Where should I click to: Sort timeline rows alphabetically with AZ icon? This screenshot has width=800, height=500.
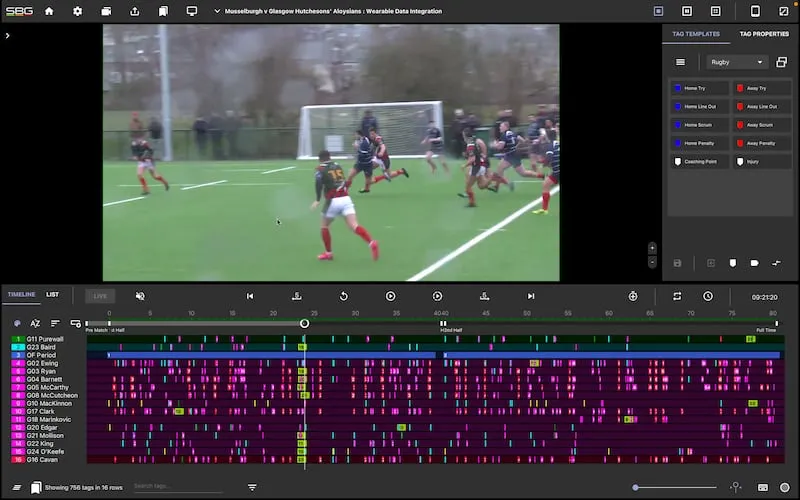click(35, 324)
